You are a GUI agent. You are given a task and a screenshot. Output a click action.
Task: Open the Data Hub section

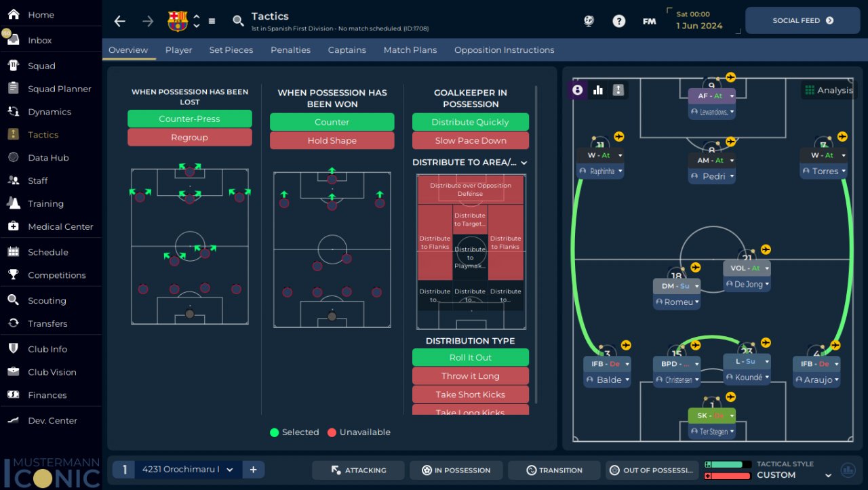pos(48,158)
